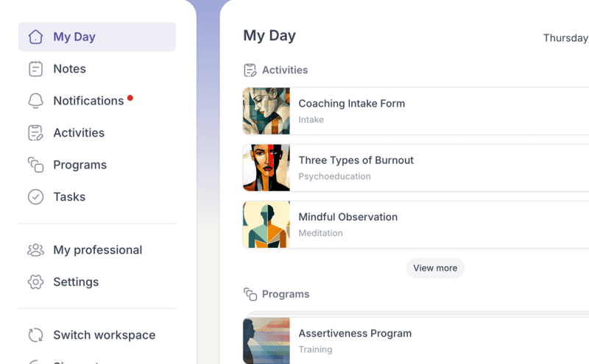
Task: Open the Assertiveness Program training
Action: click(x=355, y=334)
